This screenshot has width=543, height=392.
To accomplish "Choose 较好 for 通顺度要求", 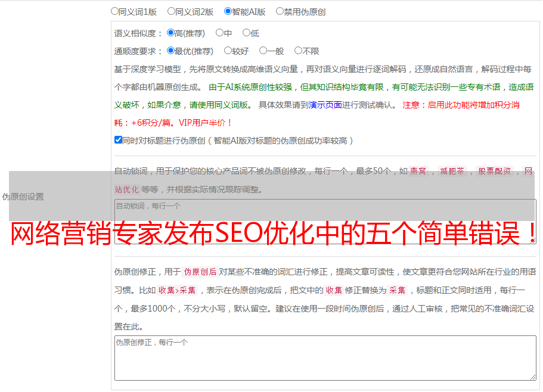I will [x=228, y=51].
